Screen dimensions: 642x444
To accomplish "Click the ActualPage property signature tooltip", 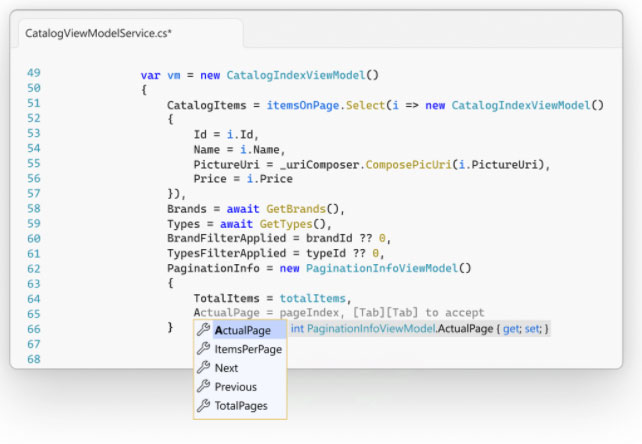I will [x=419, y=329].
